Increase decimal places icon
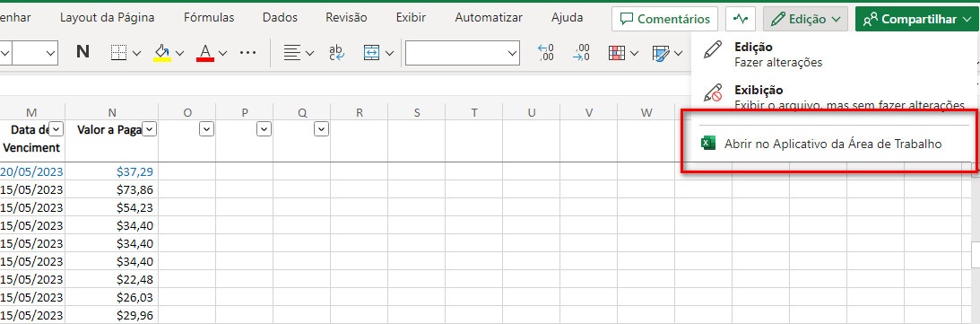Image resolution: width=980 pixels, height=324 pixels. click(x=546, y=53)
